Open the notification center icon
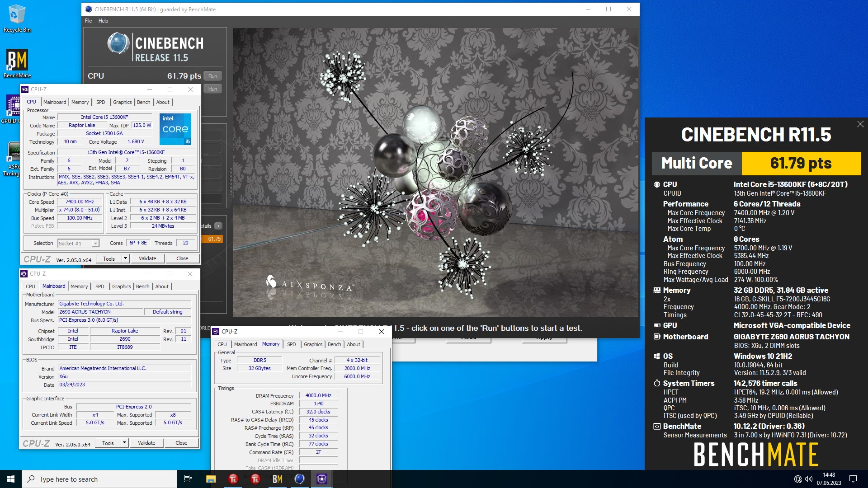 (853, 479)
